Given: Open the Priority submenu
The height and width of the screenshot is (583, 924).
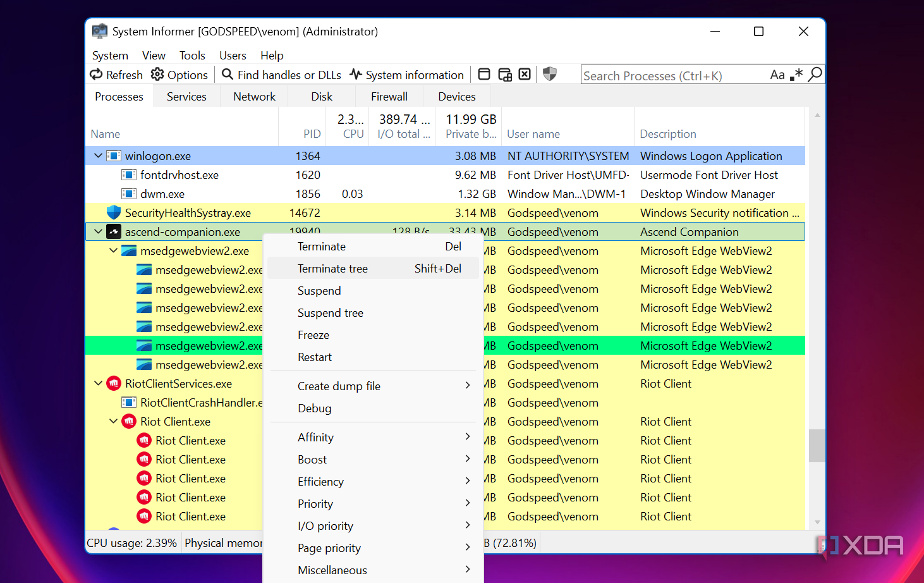Looking at the screenshot, I should 373,504.
